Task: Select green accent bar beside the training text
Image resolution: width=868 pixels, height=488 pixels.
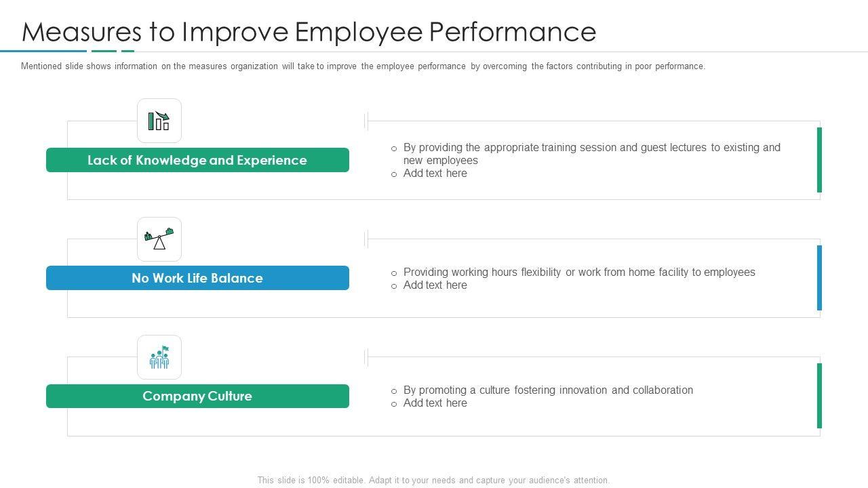Action: (x=819, y=160)
